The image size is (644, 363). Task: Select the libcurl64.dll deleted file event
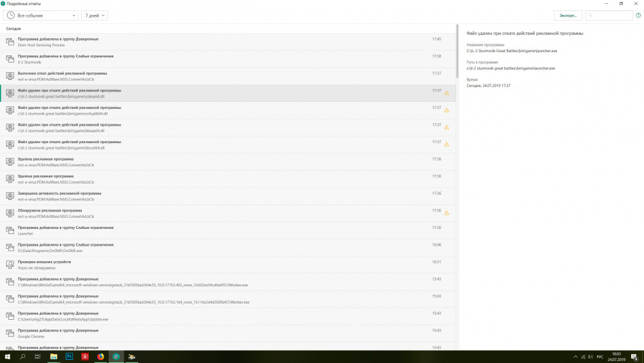click(228, 144)
